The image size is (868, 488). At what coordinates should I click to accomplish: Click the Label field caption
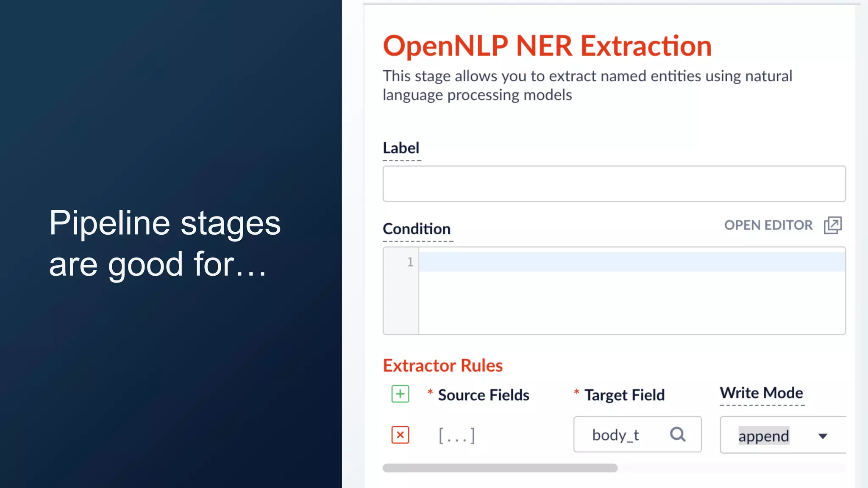coord(401,148)
